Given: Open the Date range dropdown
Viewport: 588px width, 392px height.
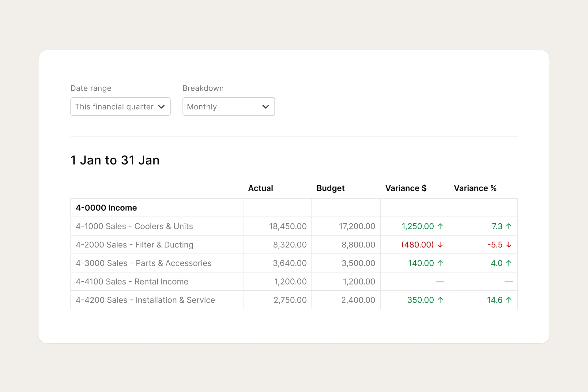Looking at the screenshot, I should 120,107.
